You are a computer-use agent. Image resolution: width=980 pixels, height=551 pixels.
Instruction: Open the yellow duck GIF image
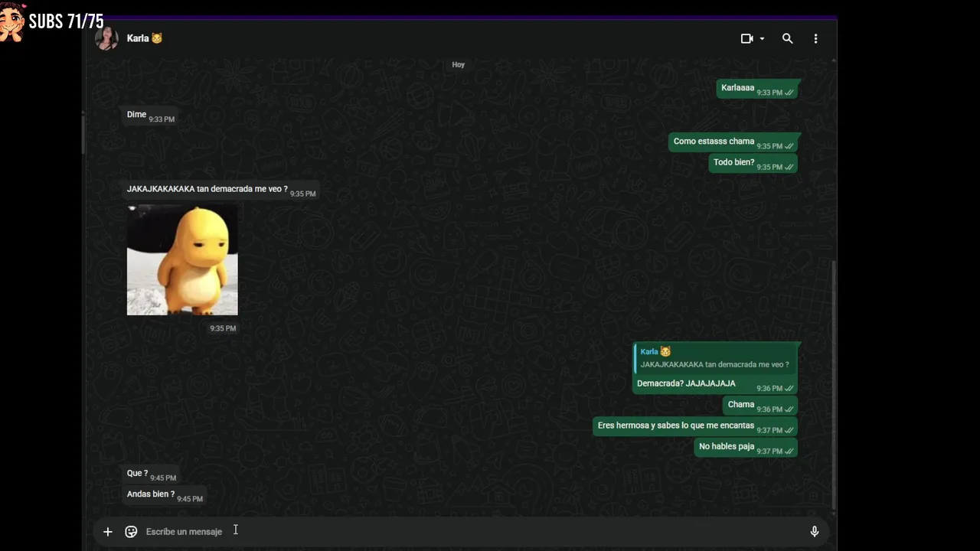(182, 260)
